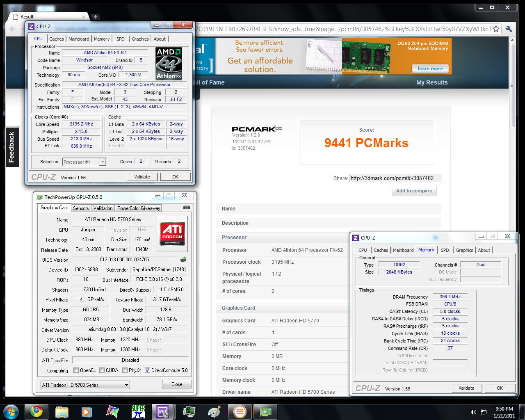Switch to the Mainboard tab in CPU-Z processor window
Screen dimensions: 525x420
pos(79,39)
